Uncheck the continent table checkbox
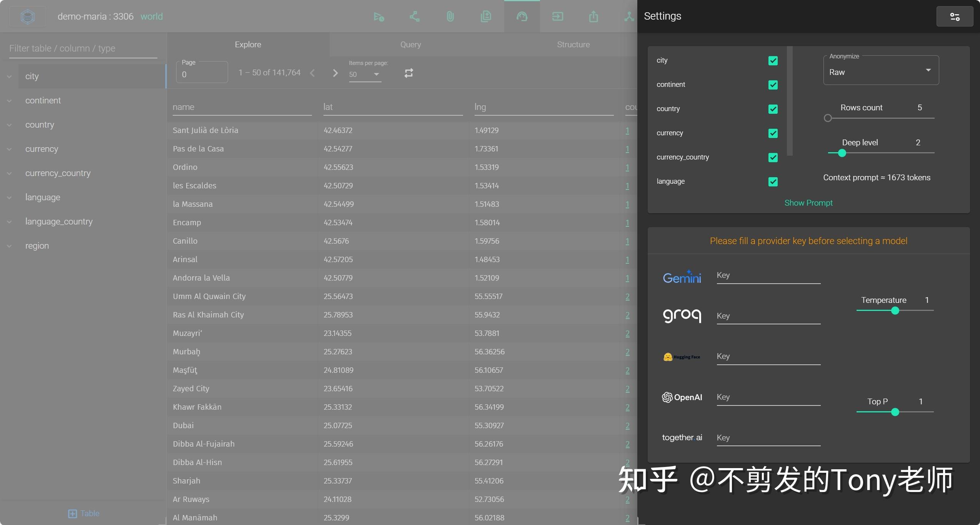Image resolution: width=980 pixels, height=525 pixels. tap(773, 85)
